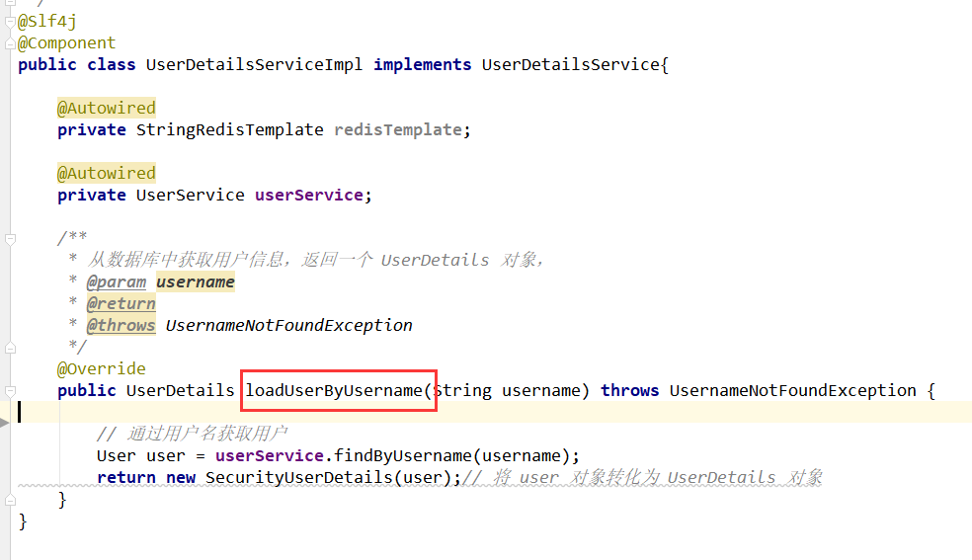Screen dimensions: 972x560
Task: Click the @Slf4j annotation
Action: (x=47, y=21)
